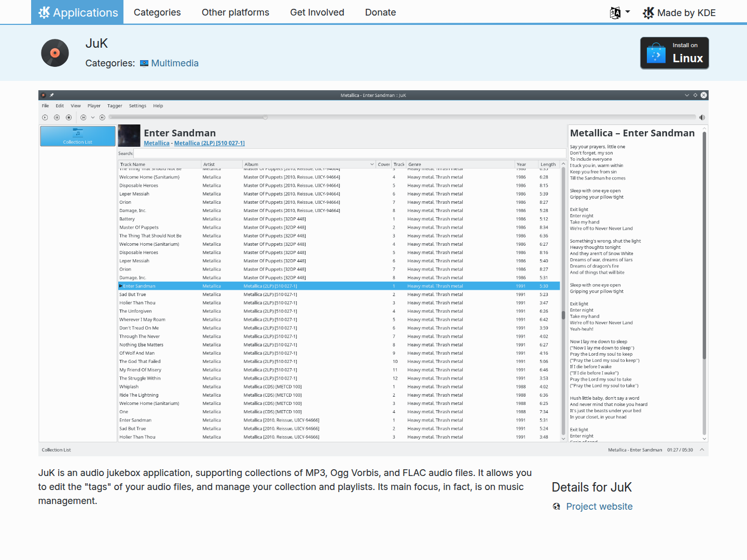Stop playback in the JuK toolbar
The height and width of the screenshot is (560, 747).
click(68, 118)
